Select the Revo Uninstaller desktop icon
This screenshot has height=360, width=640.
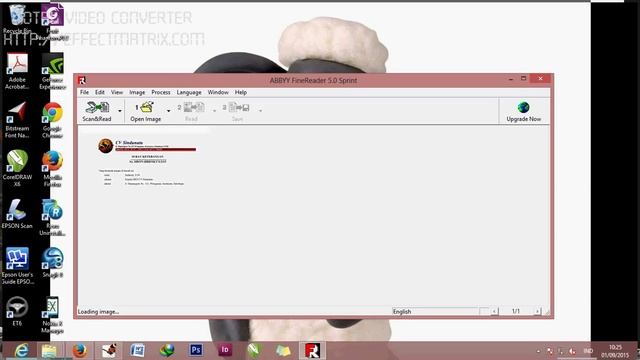click(x=52, y=217)
